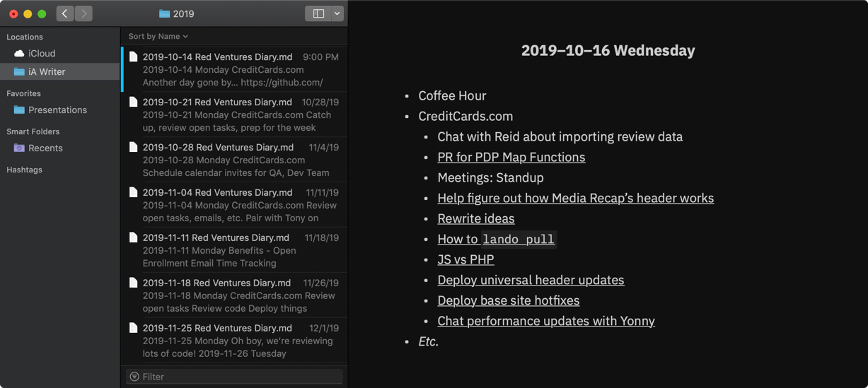
Task: Click the 10/28/19 date
Action: click(x=320, y=102)
